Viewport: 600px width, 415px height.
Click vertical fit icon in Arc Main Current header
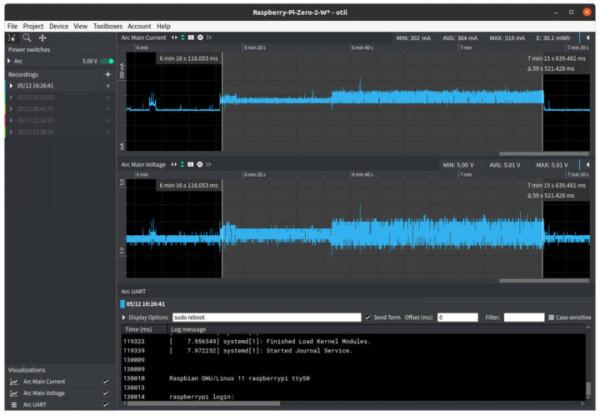click(183, 37)
